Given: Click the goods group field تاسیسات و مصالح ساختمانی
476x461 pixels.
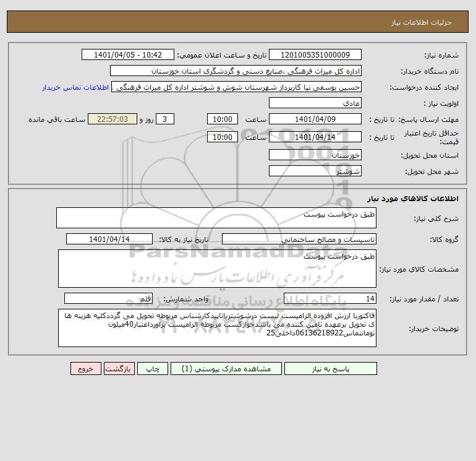Looking at the screenshot, I should pyautogui.click(x=299, y=239).
